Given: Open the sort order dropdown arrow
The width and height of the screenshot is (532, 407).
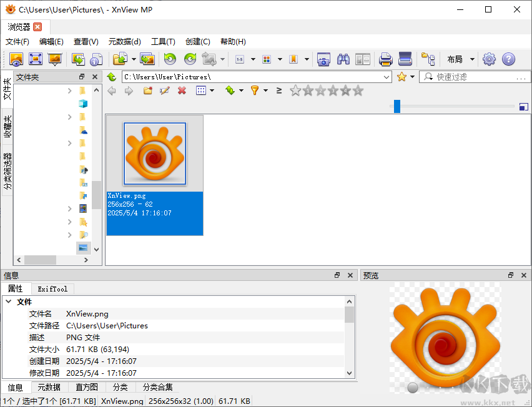Looking at the screenshot, I should click(241, 91).
